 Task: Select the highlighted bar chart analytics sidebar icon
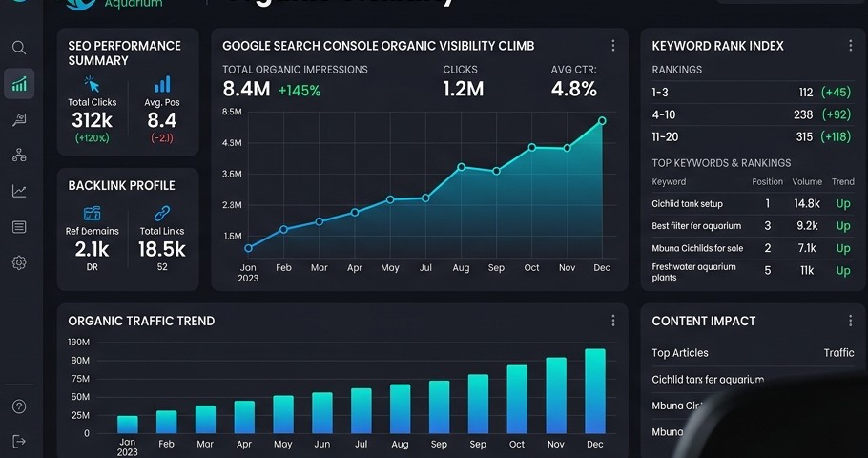(19, 84)
